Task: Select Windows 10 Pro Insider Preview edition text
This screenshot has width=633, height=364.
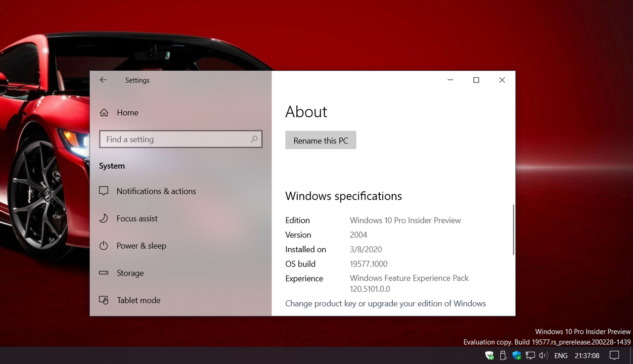Action: [406, 221]
